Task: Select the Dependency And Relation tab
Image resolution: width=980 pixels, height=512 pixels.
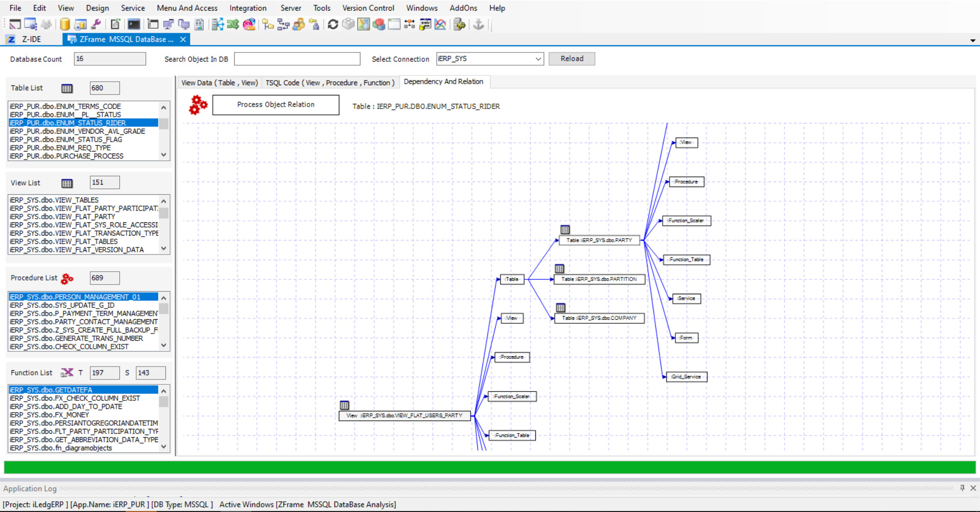Action: pyautogui.click(x=444, y=82)
